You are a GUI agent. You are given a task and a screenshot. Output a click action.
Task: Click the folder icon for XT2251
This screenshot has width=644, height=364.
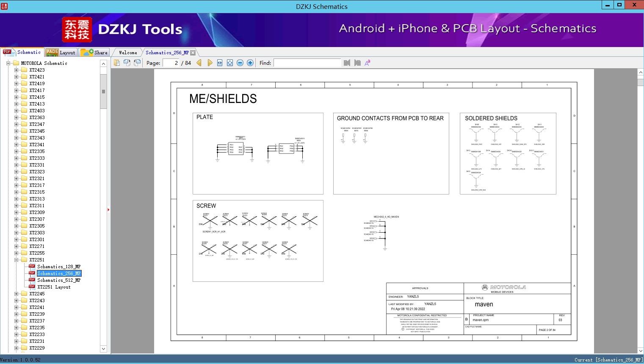[x=24, y=260]
